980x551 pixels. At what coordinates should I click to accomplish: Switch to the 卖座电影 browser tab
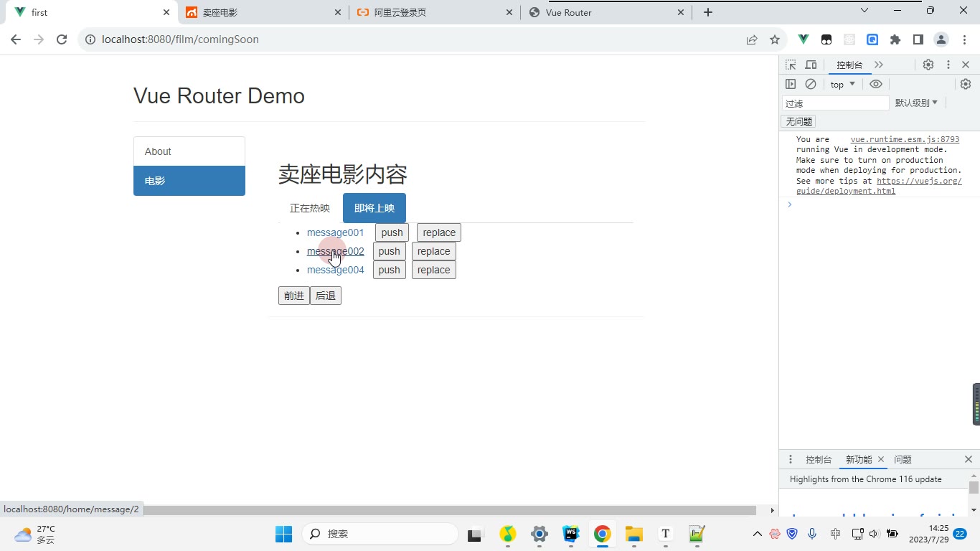[x=265, y=12]
